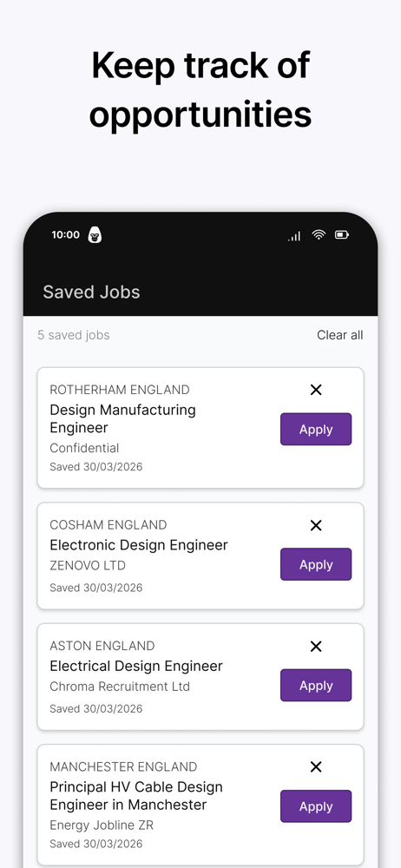The height and width of the screenshot is (868, 401).
Task: Remove the Principal HV Cable Design job
Action: tap(316, 766)
